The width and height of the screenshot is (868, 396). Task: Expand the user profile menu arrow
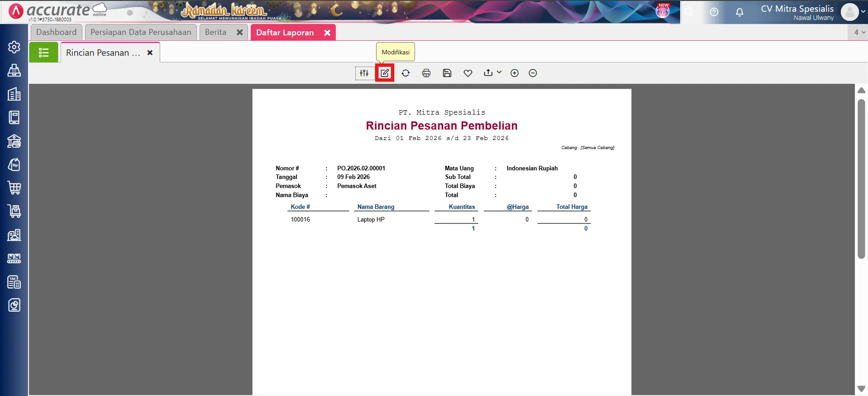(863, 12)
